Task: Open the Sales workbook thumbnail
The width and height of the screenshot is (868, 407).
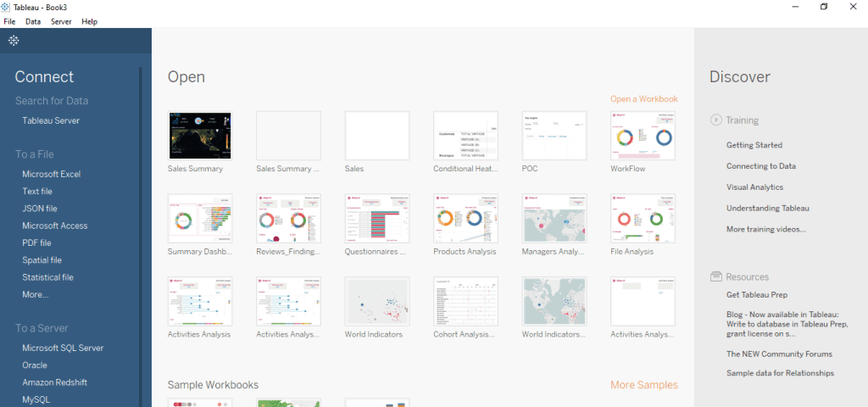Action: pos(377,136)
